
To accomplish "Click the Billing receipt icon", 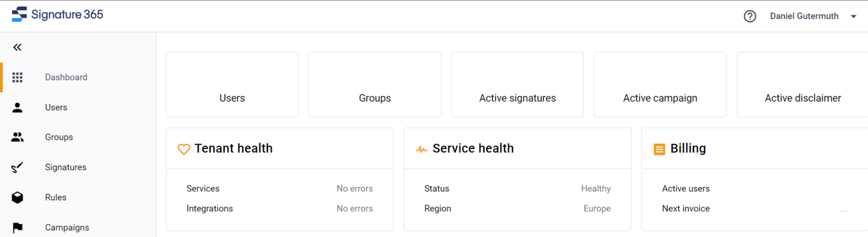I will pyautogui.click(x=659, y=149).
